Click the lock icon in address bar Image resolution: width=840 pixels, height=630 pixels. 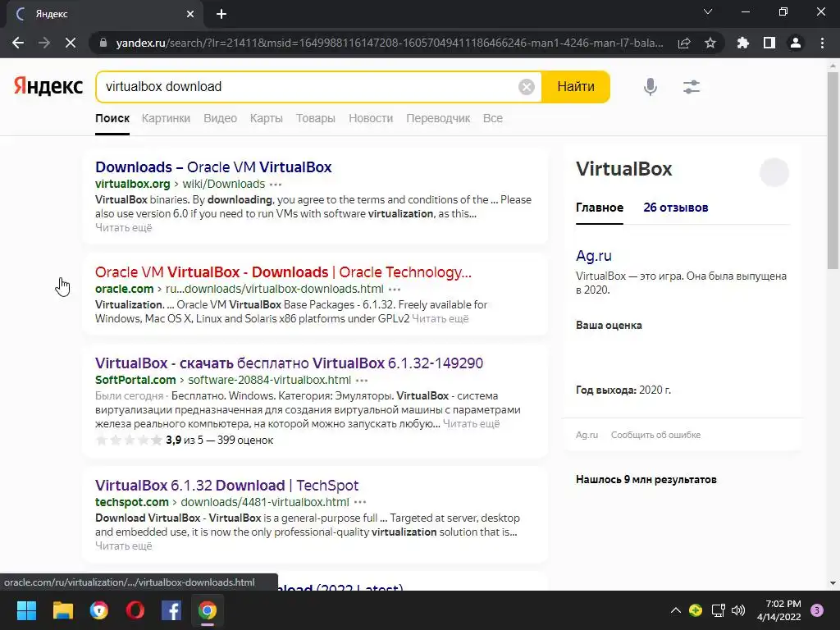[103, 43]
